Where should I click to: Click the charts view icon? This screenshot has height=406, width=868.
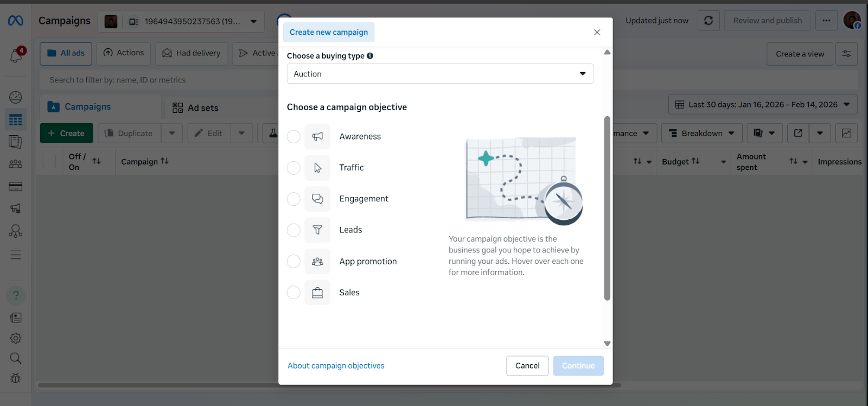point(846,133)
